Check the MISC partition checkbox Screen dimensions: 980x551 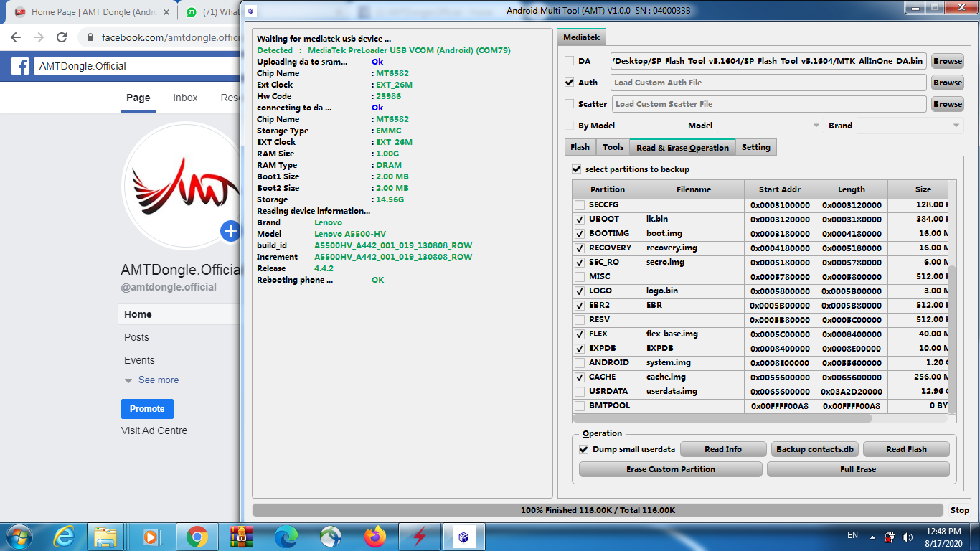pos(580,277)
